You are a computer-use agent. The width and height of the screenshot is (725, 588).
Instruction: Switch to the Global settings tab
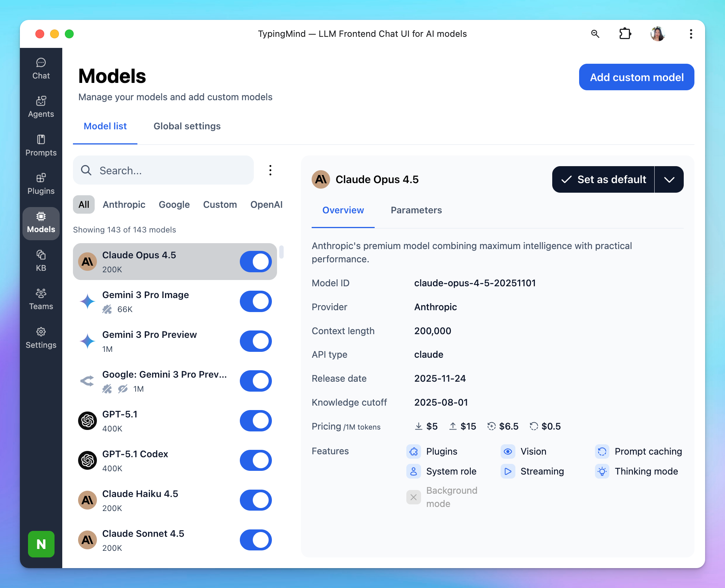[x=187, y=126]
